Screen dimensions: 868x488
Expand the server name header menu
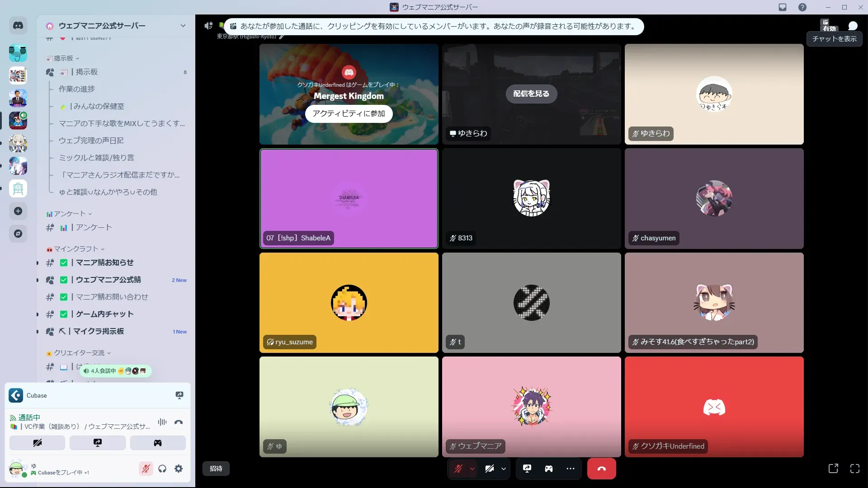click(x=183, y=26)
